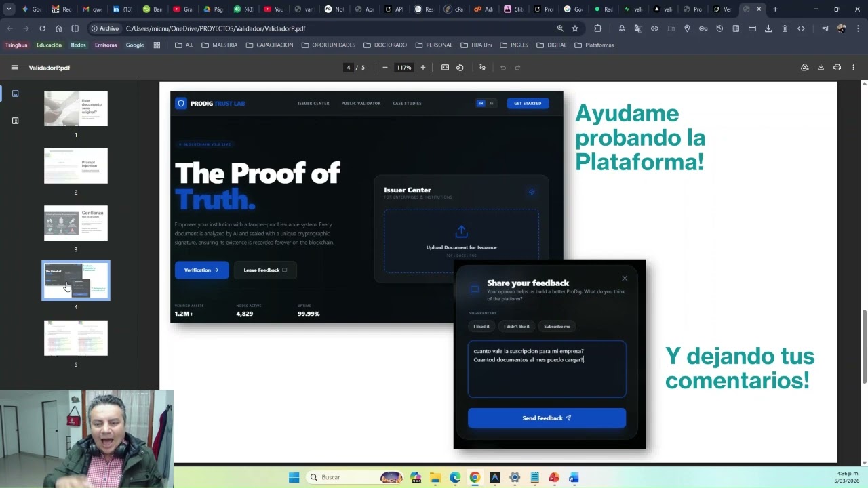868x488 pixels.
Task: Print the PDF document
Action: pyautogui.click(x=837, y=68)
